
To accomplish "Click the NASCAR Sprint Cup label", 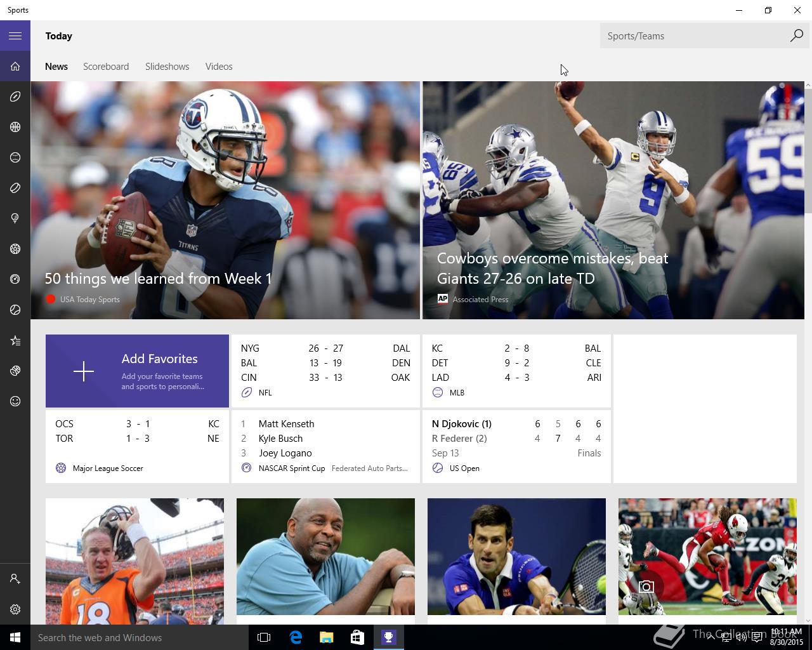I will [x=292, y=468].
